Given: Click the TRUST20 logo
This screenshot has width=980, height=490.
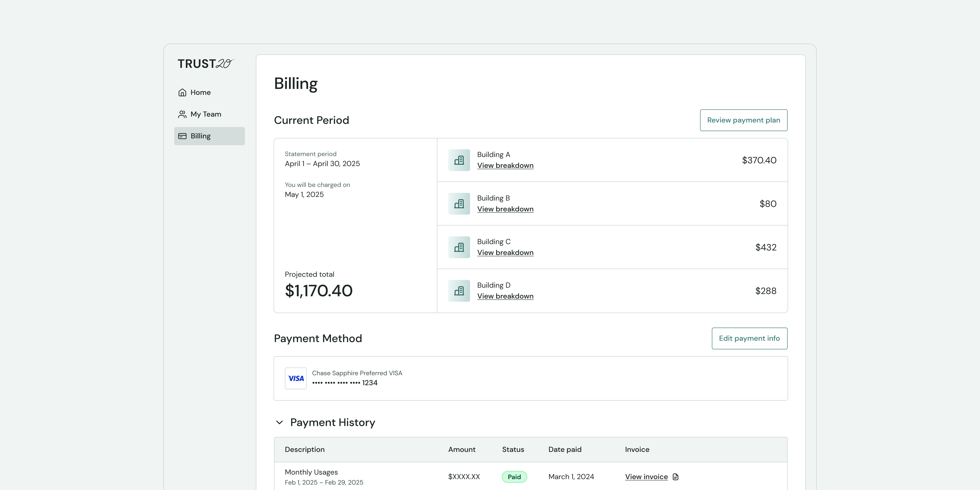Looking at the screenshot, I should (x=206, y=64).
